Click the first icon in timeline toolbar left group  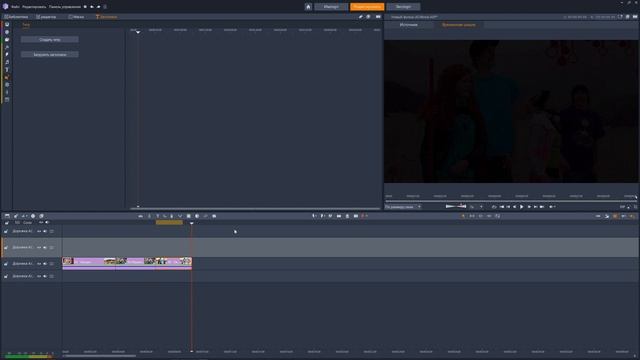7,216
